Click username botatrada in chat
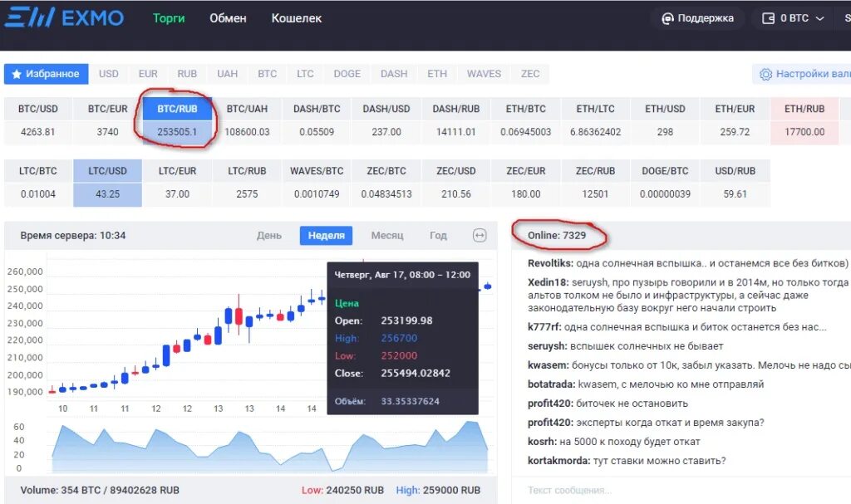Image resolution: width=851 pixels, height=504 pixels. tap(552, 384)
